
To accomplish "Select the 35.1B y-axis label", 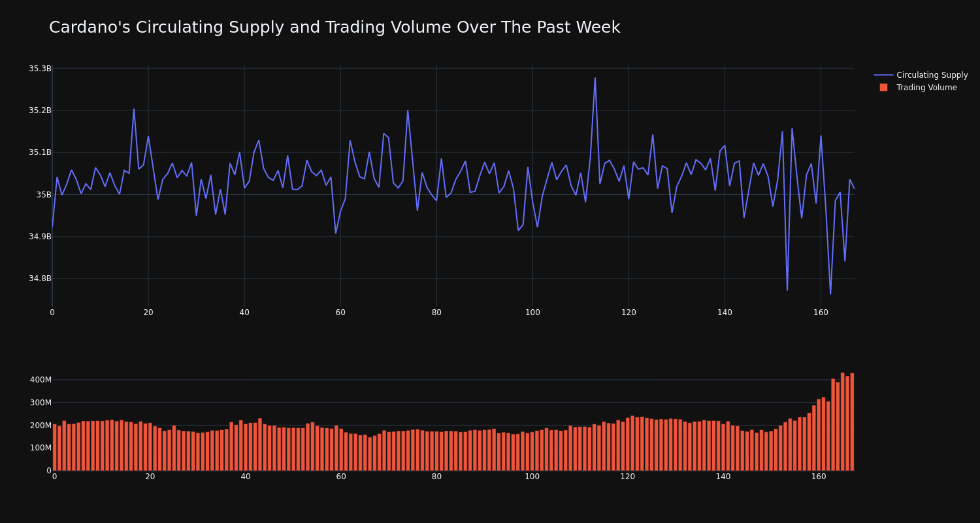I will tap(40, 152).
